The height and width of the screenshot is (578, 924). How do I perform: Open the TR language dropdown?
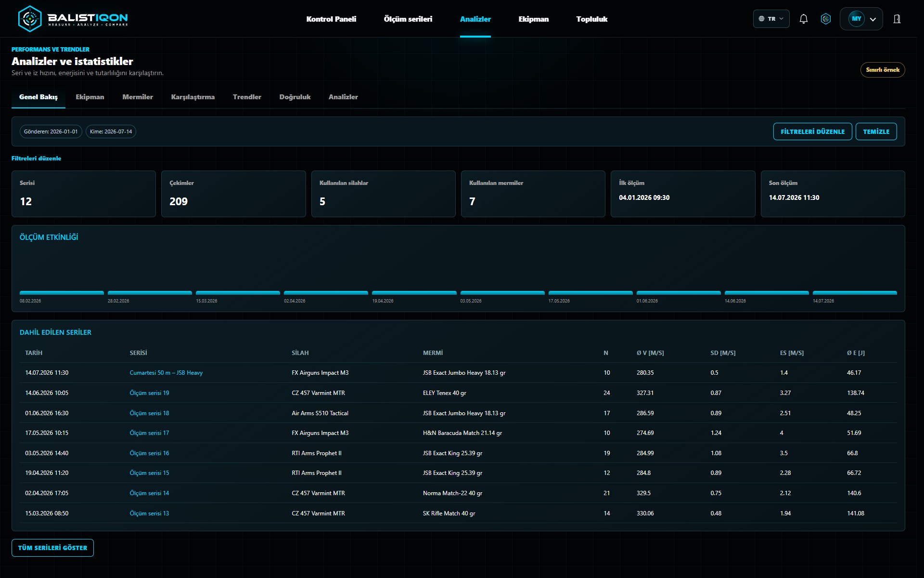(x=771, y=19)
